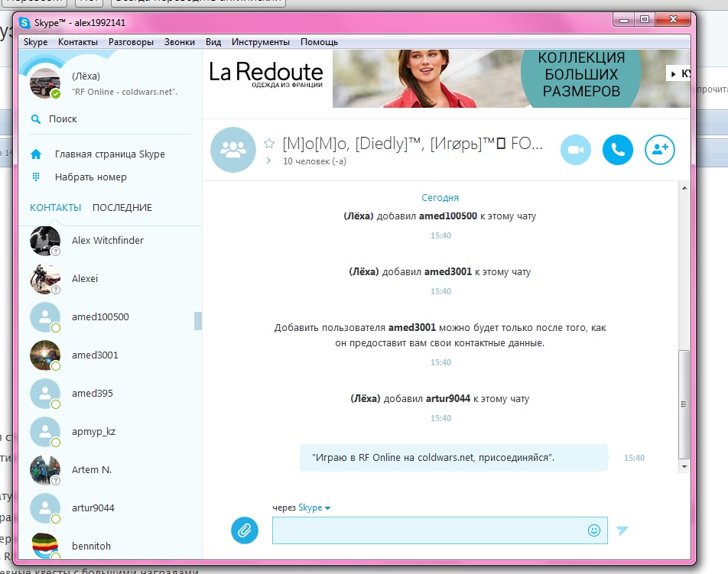This screenshot has width=728, height=574.
Task: Open the add participants button
Action: 660,150
